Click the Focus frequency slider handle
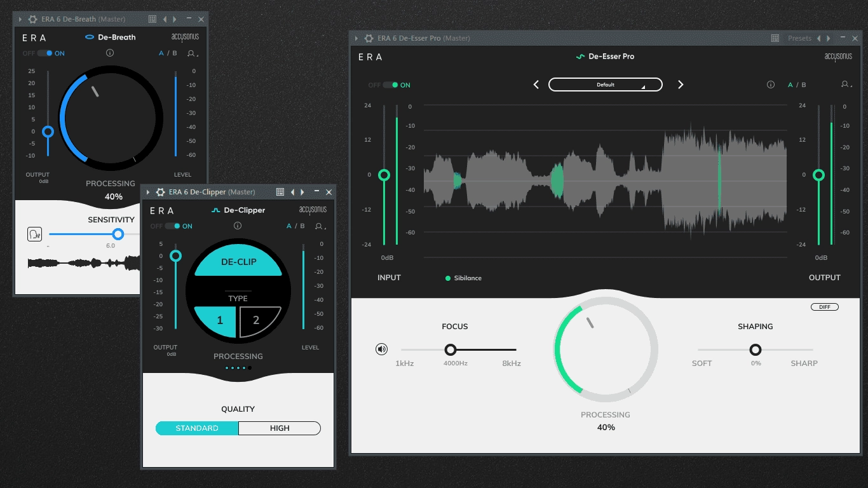The width and height of the screenshot is (868, 488). coord(451,349)
